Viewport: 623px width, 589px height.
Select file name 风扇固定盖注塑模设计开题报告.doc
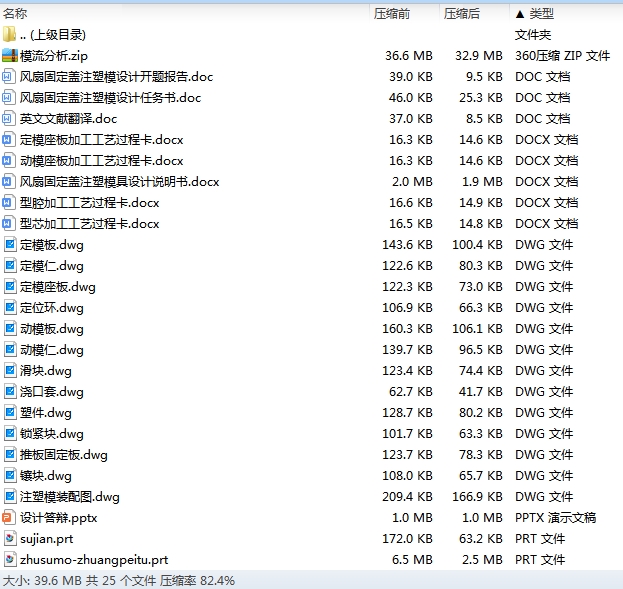[116, 76]
